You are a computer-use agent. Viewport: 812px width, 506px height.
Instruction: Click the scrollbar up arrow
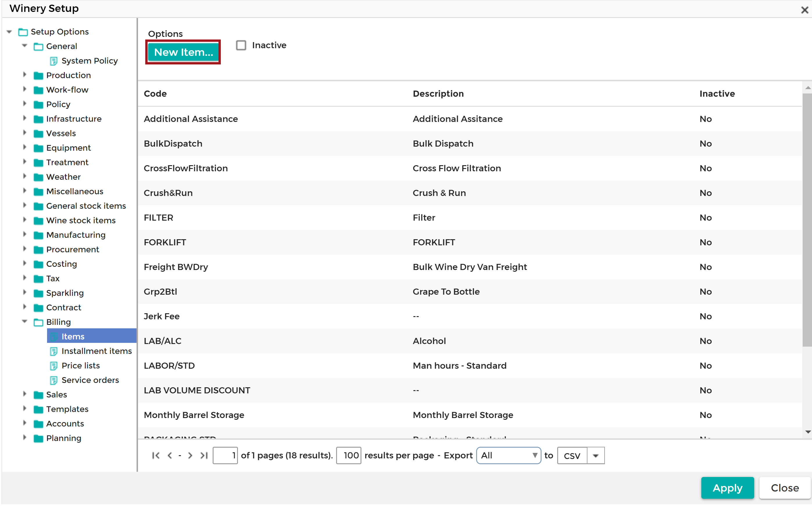click(x=807, y=88)
